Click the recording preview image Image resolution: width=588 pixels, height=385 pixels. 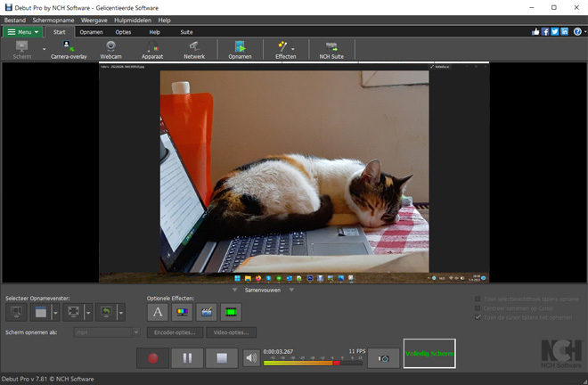point(294,173)
